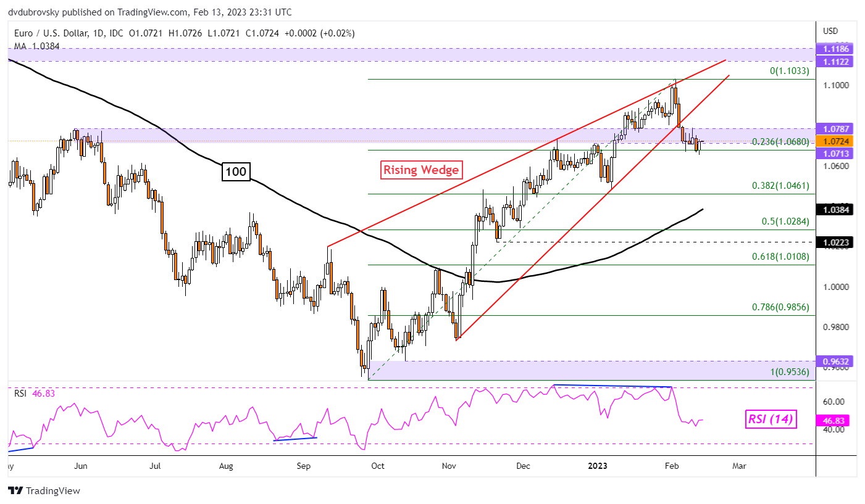Click the "RSI 46.83" indicator legend
This screenshot has width=865, height=504.
(32, 392)
